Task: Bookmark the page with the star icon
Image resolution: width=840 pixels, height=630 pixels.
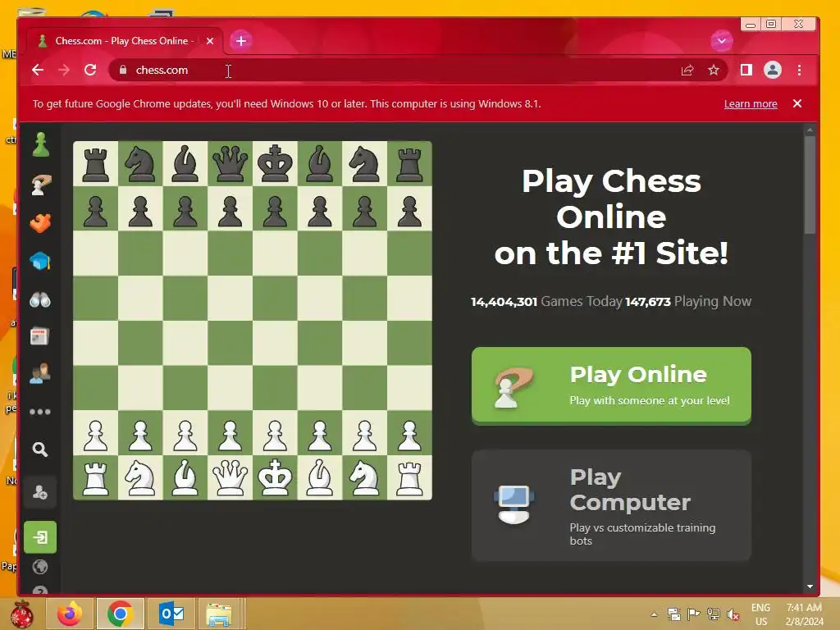Action: [713, 71]
